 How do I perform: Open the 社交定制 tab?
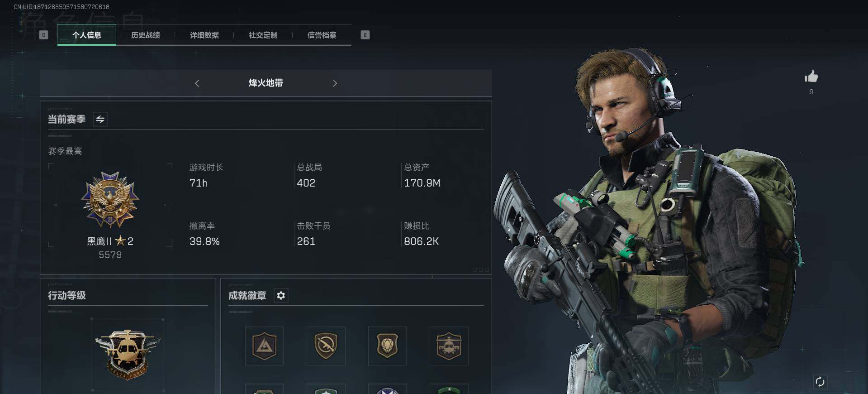point(263,35)
